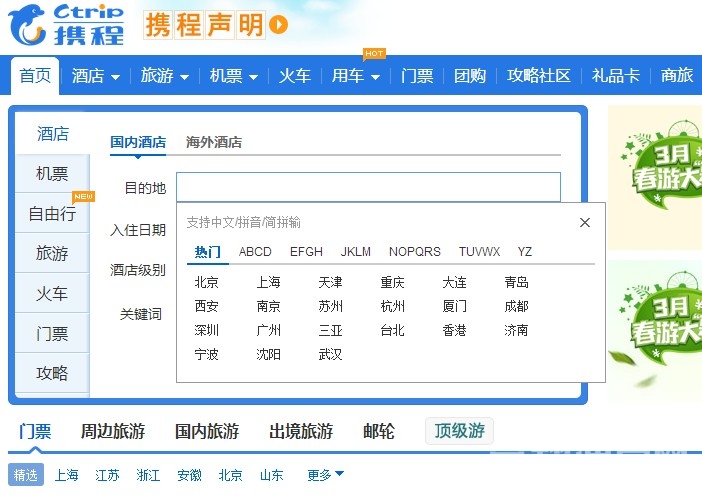Choose 天津 as destination
Screen dimensions: 702x500
(x=330, y=282)
